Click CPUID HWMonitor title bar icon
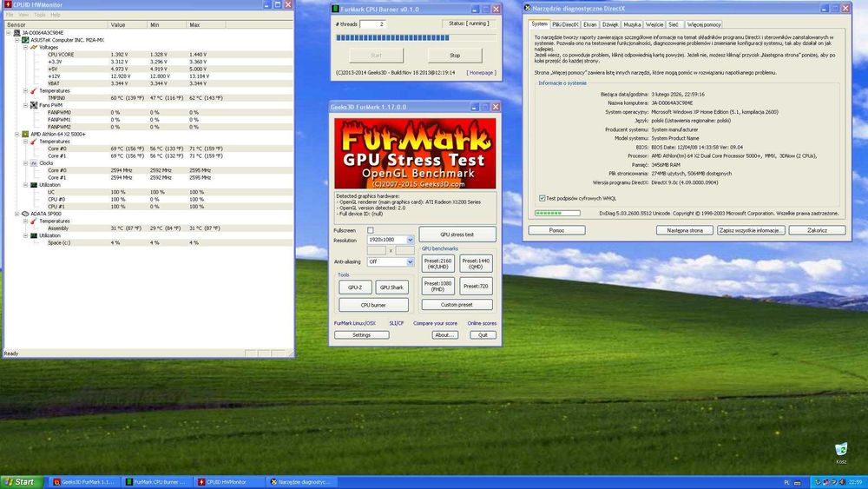 [x=8, y=4]
